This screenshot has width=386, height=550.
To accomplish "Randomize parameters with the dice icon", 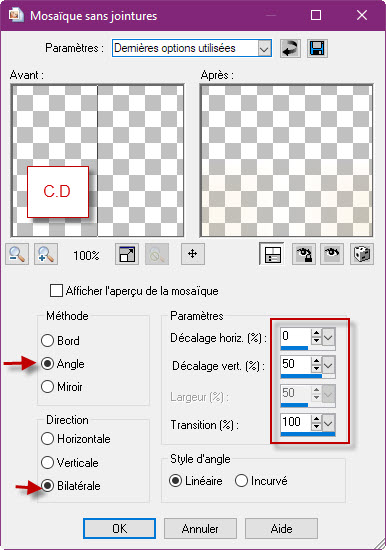I will point(362,254).
